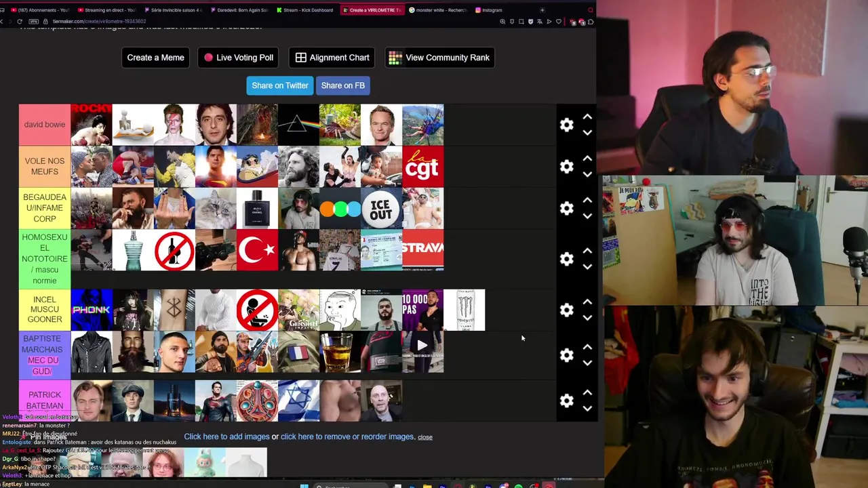Switch to Instagram tab
868x488 pixels.
pyautogui.click(x=505, y=10)
